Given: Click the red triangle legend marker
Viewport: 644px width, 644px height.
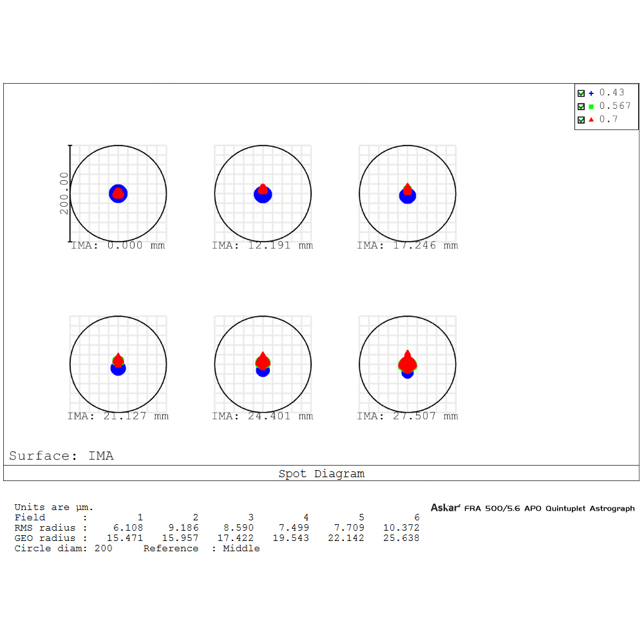Looking at the screenshot, I should [x=591, y=120].
